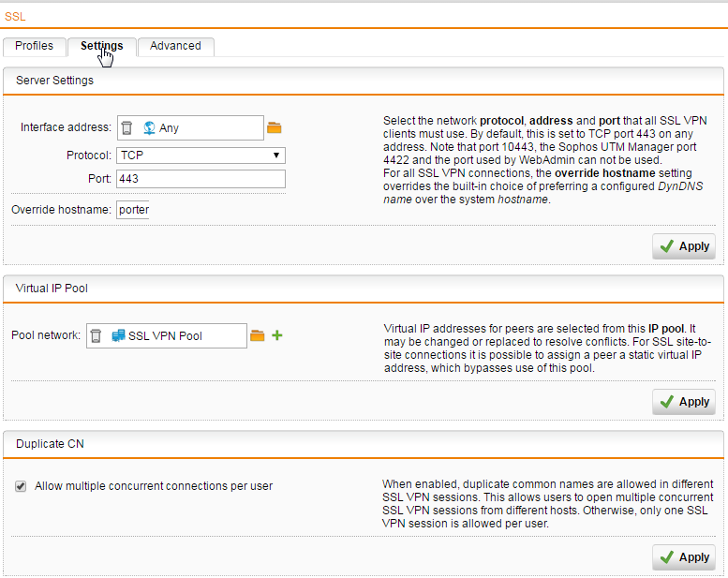Switch to the Advanced tab

pos(175,46)
